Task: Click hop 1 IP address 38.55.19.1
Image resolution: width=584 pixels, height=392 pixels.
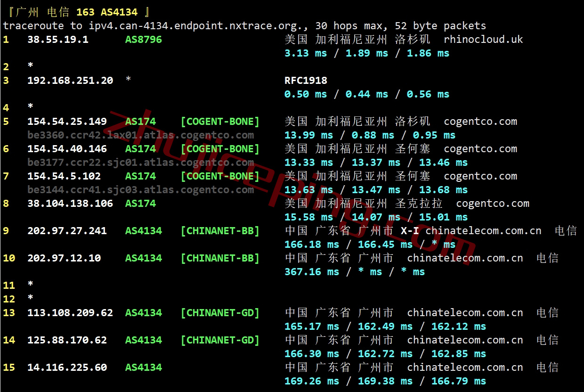Action: 58,40
